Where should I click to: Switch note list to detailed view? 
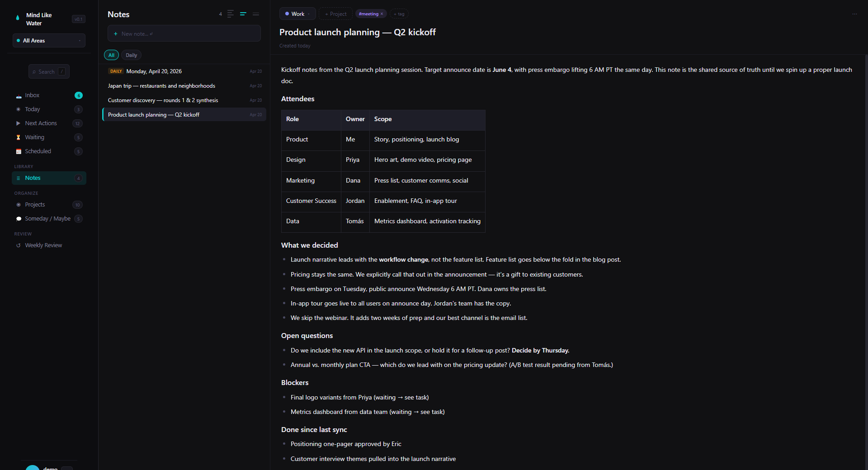tap(231, 14)
